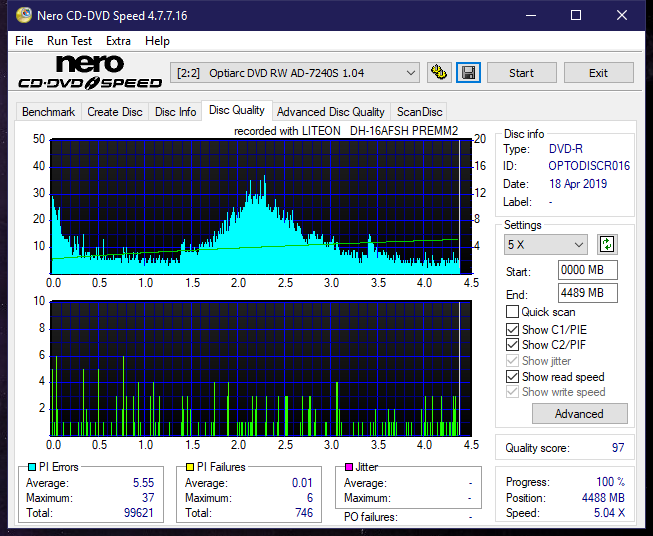The height and width of the screenshot is (536, 653).
Task: Close the Nero CD-DVD Speed window
Action: click(622, 15)
